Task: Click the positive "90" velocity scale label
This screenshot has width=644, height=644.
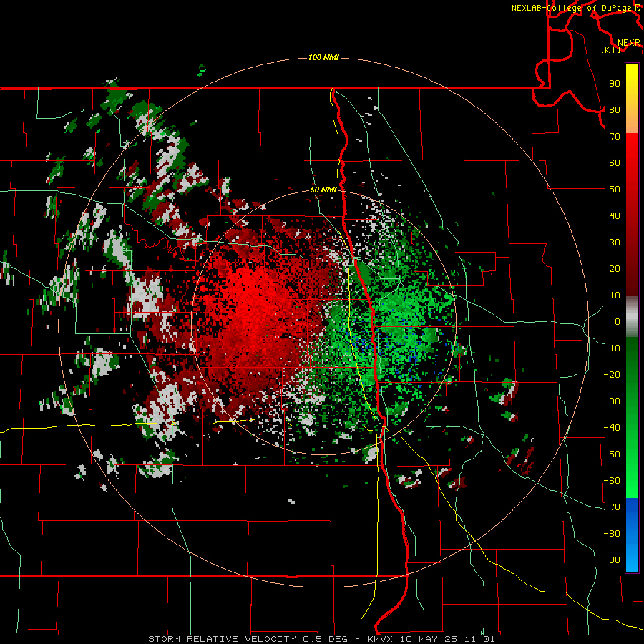Action: coord(615,84)
